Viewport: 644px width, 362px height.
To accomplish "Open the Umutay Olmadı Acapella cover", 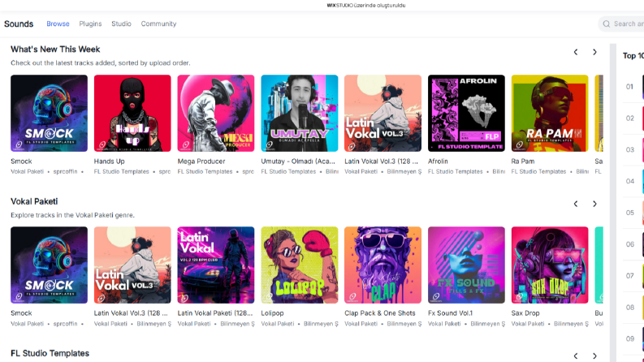I will (x=300, y=114).
